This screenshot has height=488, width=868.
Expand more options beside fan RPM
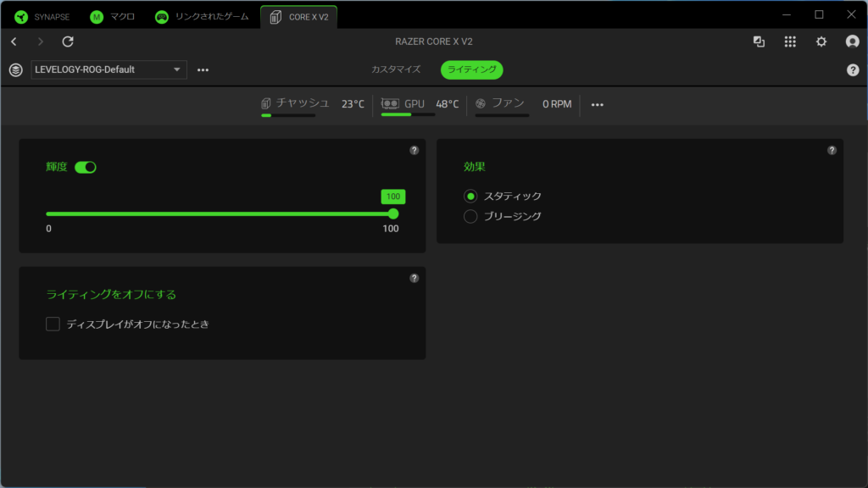click(597, 104)
